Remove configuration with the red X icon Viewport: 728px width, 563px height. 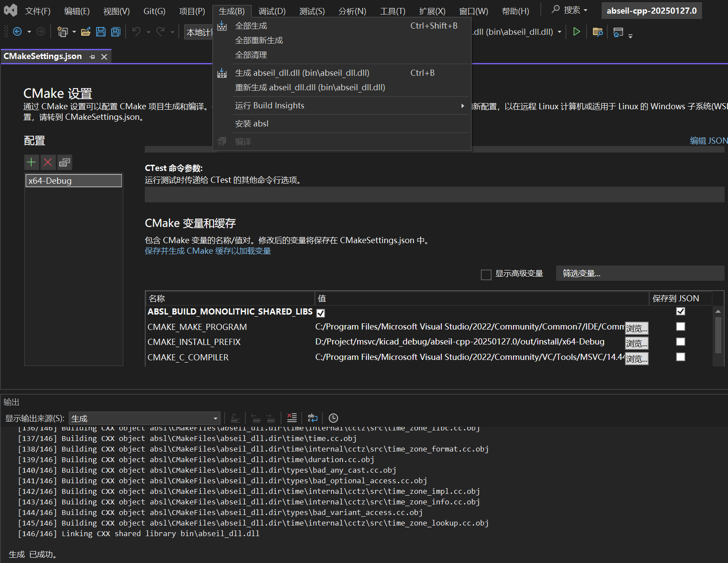(x=48, y=163)
